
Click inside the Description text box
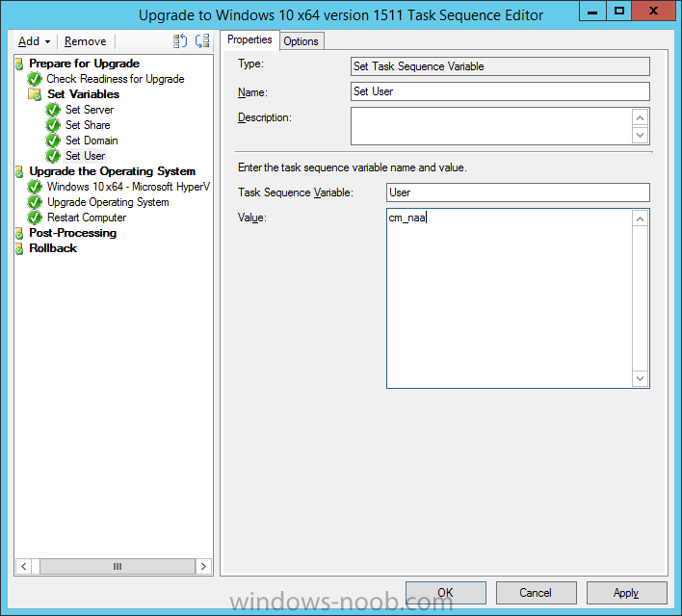(491, 126)
